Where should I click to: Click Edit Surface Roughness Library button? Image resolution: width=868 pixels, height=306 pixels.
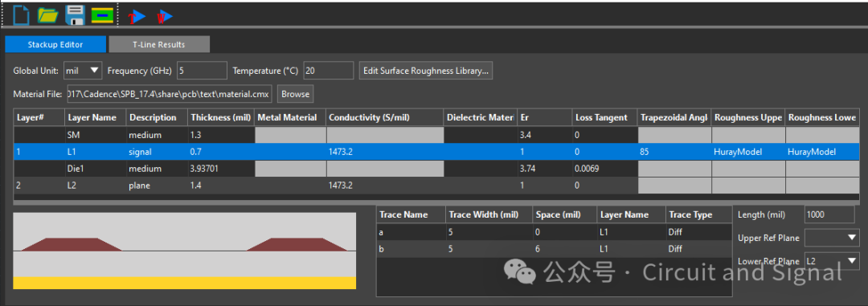pos(426,70)
